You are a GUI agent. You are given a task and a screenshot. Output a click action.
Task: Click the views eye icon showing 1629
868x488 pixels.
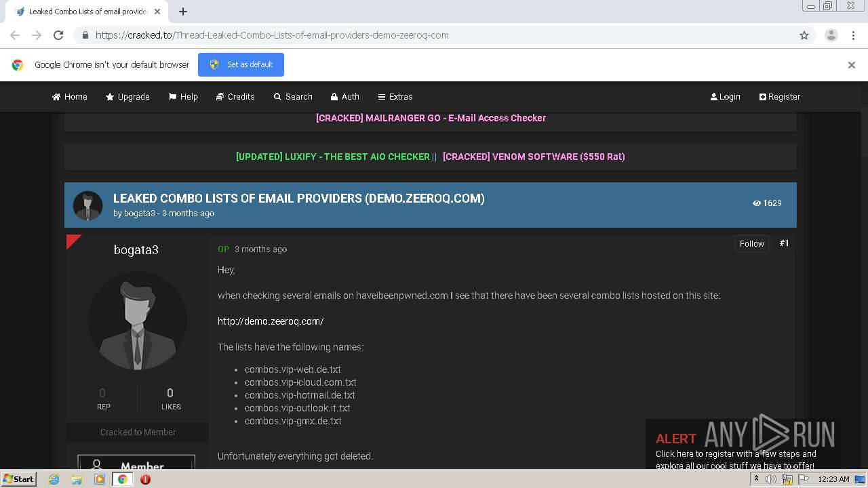(x=757, y=203)
